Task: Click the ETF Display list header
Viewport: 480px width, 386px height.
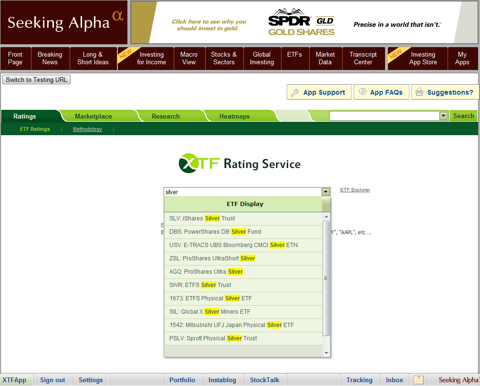Action: coord(244,204)
